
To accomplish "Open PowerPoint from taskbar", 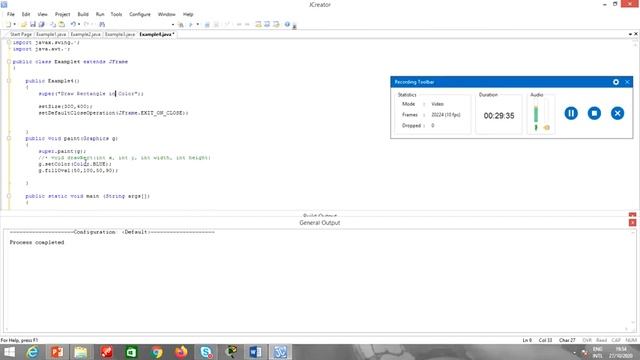I will [x=57, y=352].
